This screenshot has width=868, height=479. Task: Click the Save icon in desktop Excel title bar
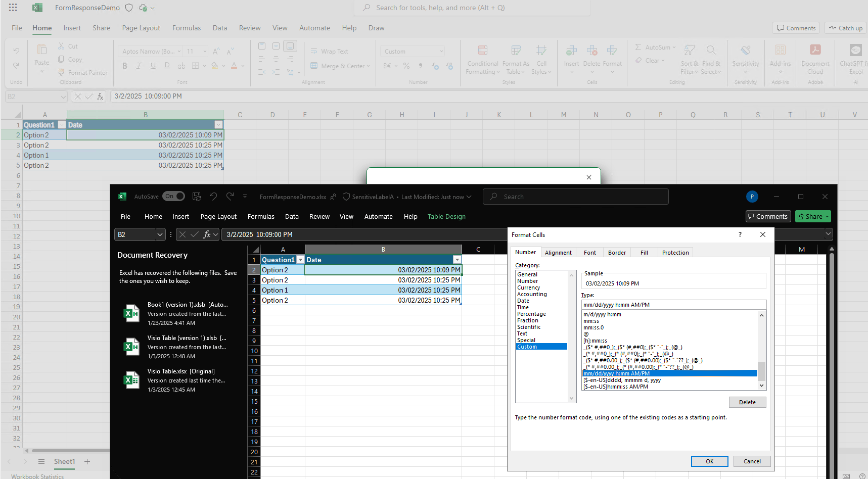(197, 197)
